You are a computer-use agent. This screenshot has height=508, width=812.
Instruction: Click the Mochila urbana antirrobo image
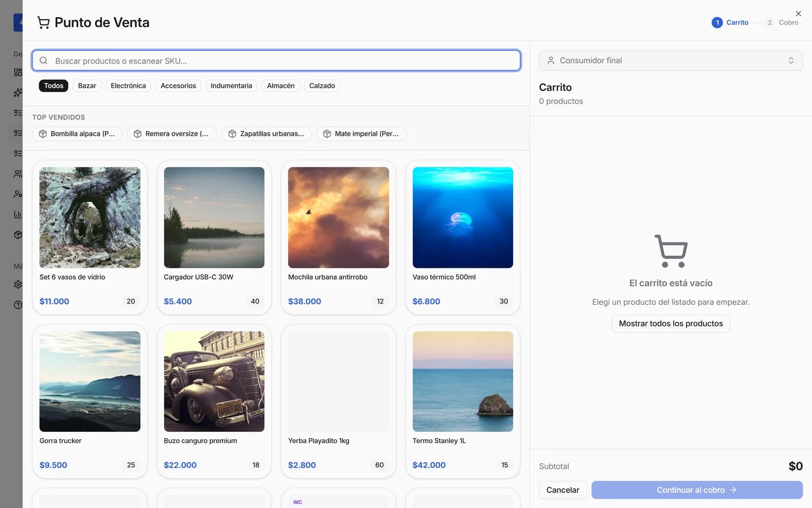coord(339,217)
